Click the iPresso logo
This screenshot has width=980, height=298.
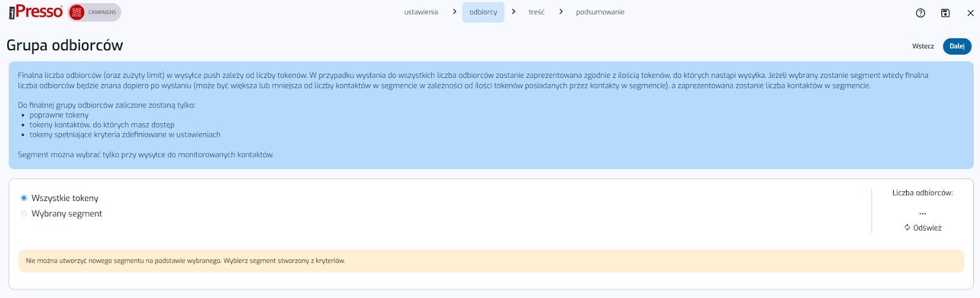(36, 12)
